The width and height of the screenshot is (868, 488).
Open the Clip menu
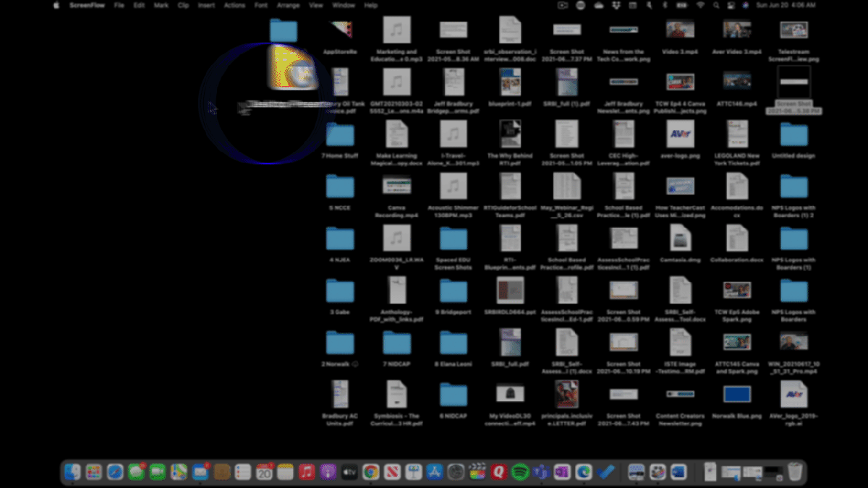(183, 5)
